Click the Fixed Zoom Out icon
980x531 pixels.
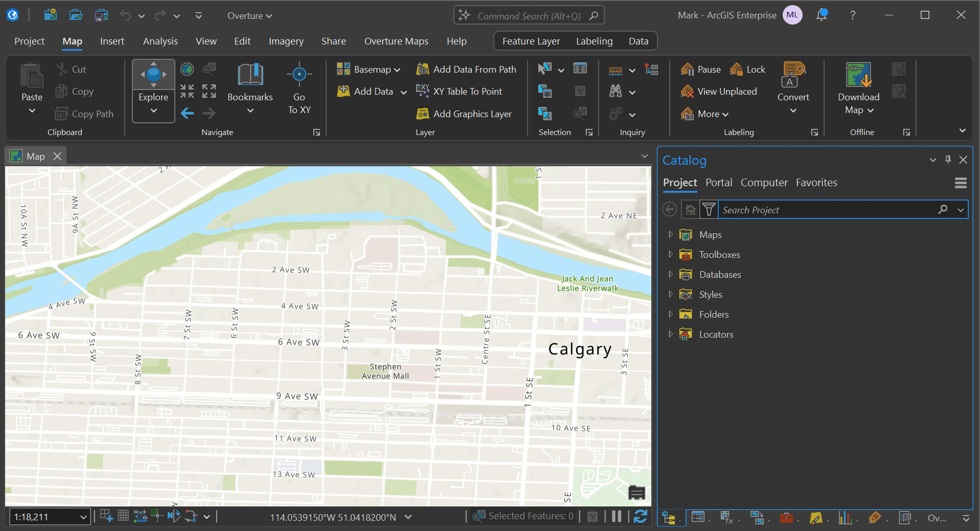point(209,91)
